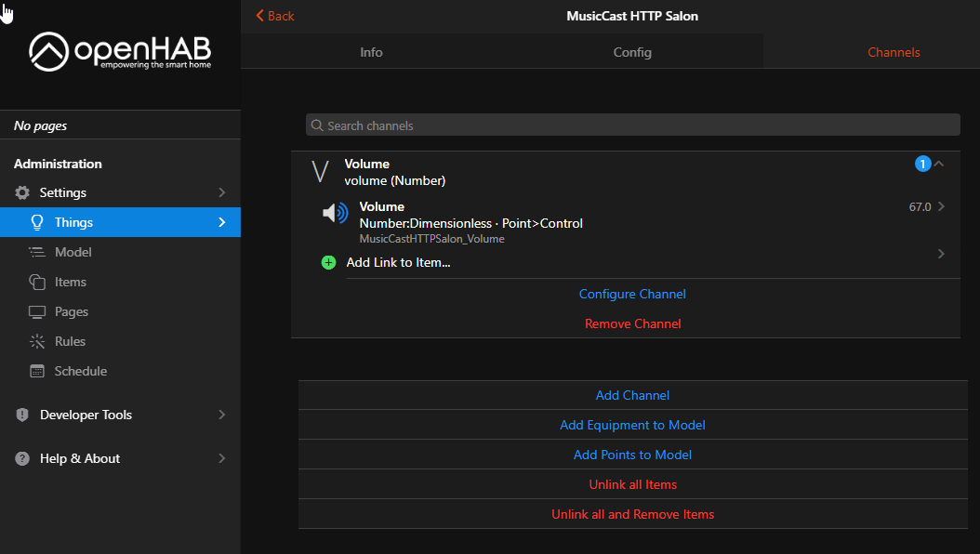The height and width of the screenshot is (554, 980).
Task: Open the Pages menu entry
Action: point(120,311)
